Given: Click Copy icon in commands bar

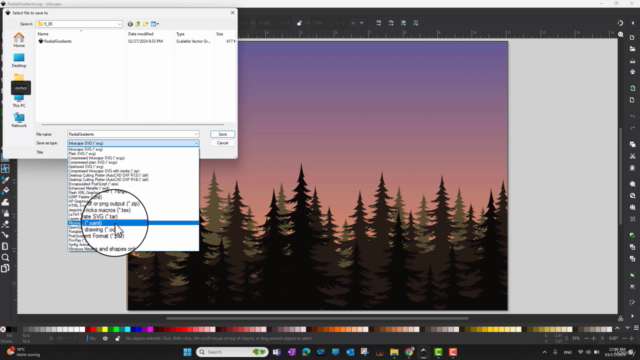Looking at the screenshot, I should (633, 144).
